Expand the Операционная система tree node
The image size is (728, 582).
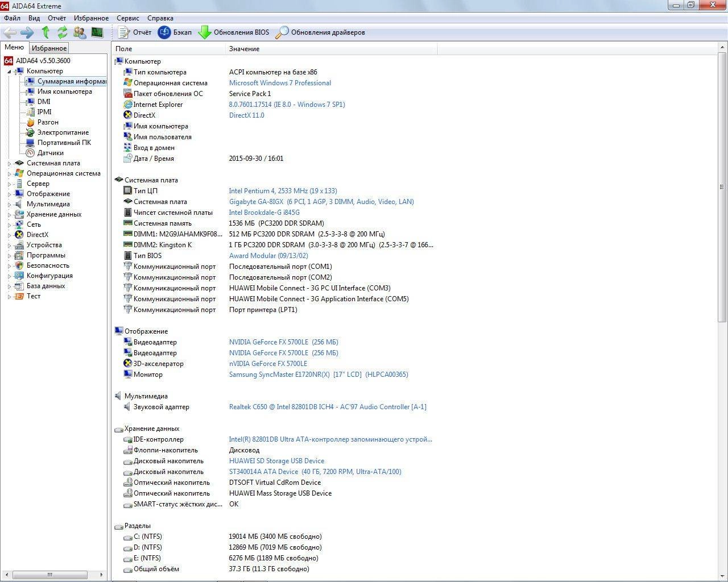[9, 174]
